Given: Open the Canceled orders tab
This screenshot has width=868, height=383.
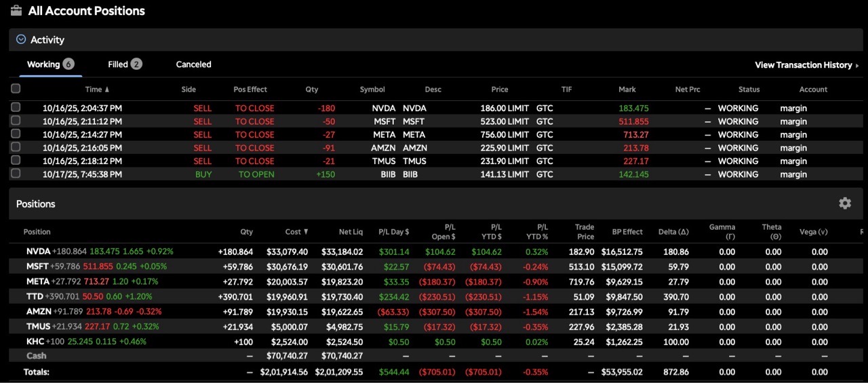Looking at the screenshot, I should point(193,64).
